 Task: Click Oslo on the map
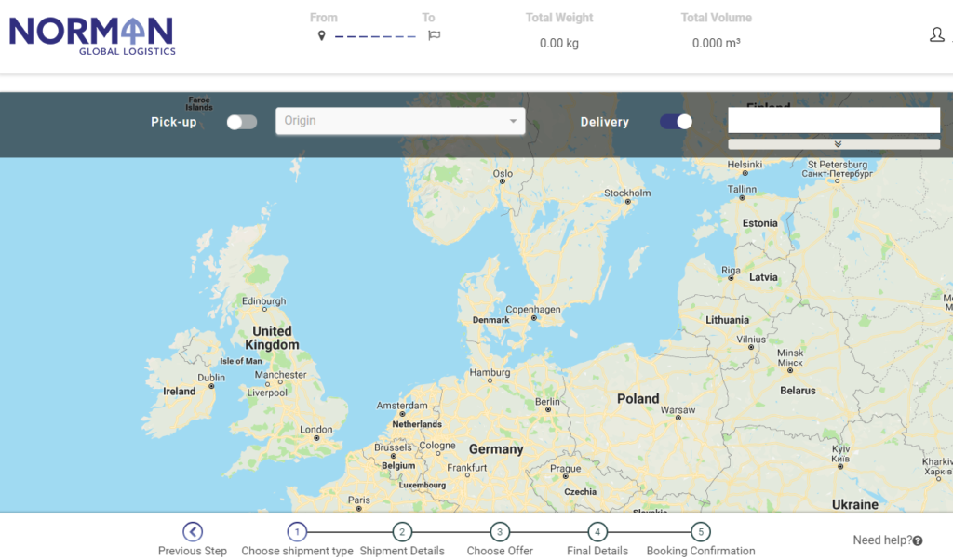point(503,174)
